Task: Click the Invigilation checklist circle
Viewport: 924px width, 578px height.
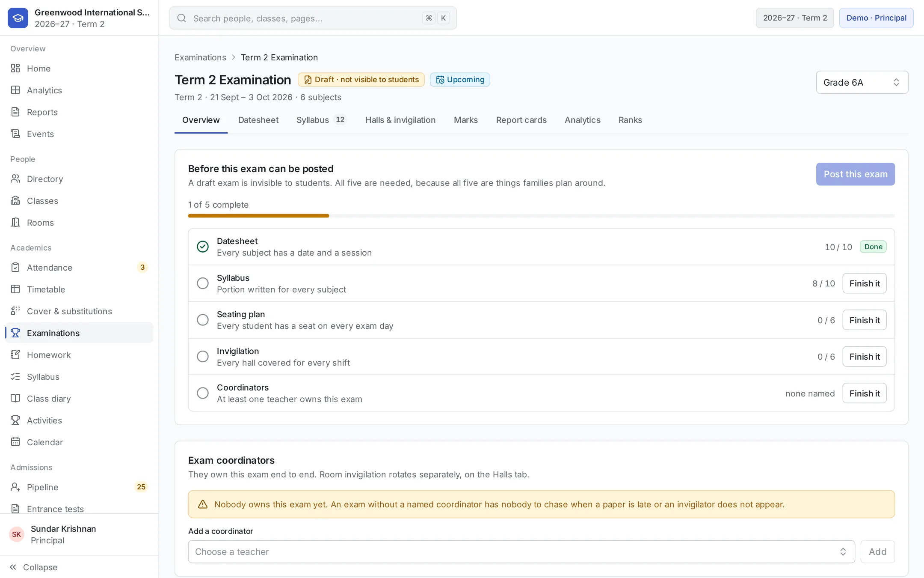Action: click(203, 357)
